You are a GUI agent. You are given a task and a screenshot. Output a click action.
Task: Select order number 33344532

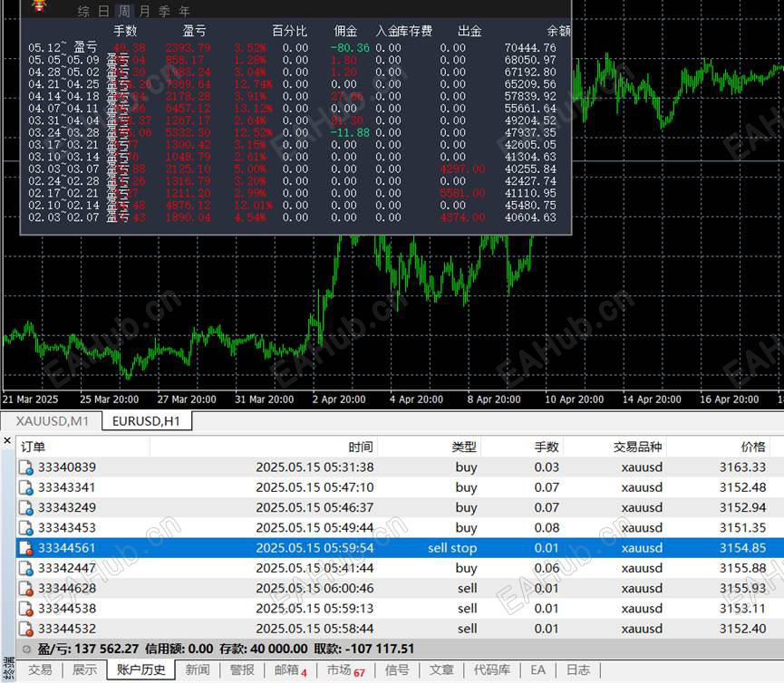pyautogui.click(x=67, y=629)
